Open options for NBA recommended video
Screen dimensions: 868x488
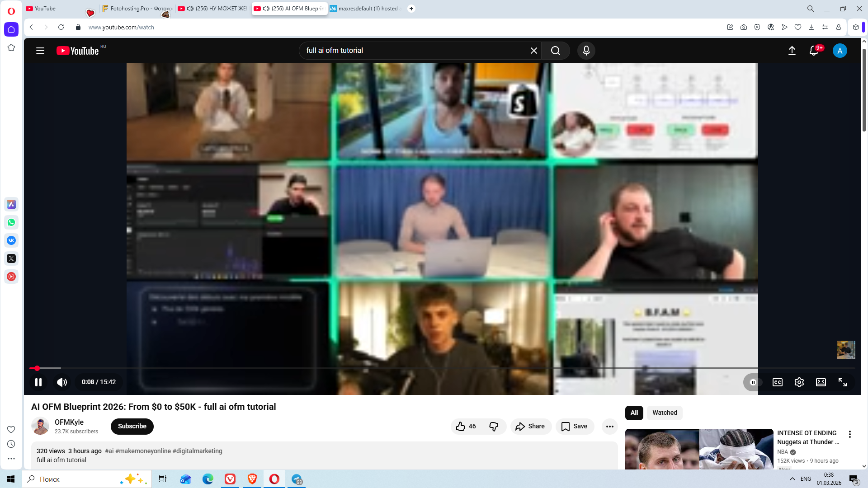point(849,434)
